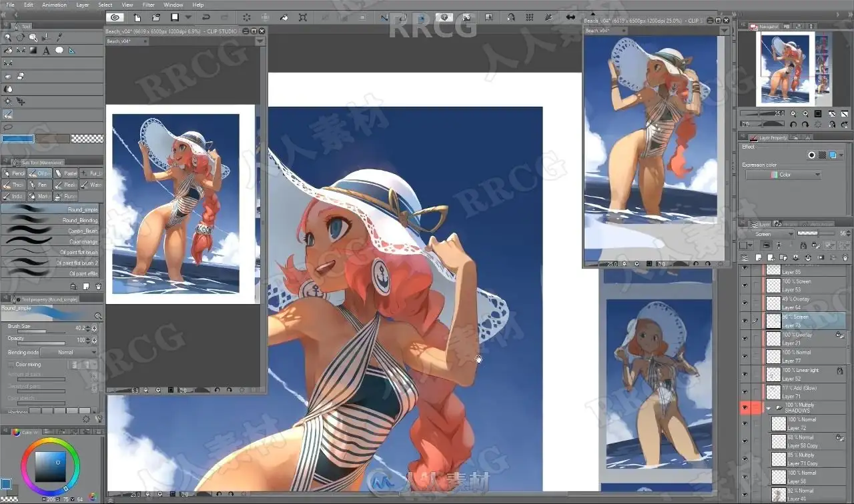The image size is (854, 504).
Task: Select the Eyedropper tool
Action: [59, 37]
